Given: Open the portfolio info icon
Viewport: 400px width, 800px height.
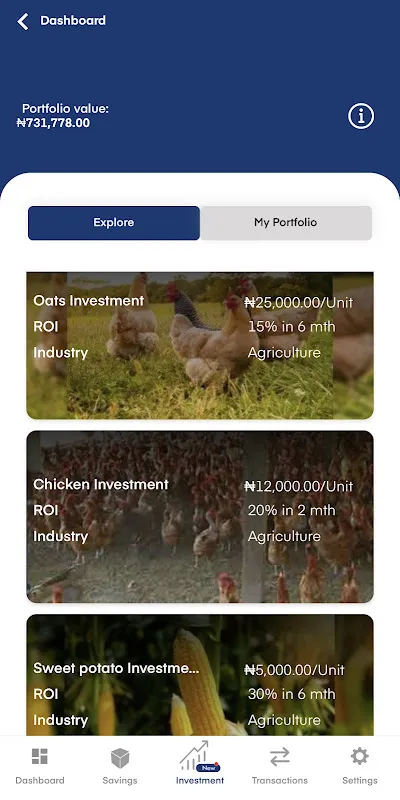Looking at the screenshot, I should [x=361, y=116].
